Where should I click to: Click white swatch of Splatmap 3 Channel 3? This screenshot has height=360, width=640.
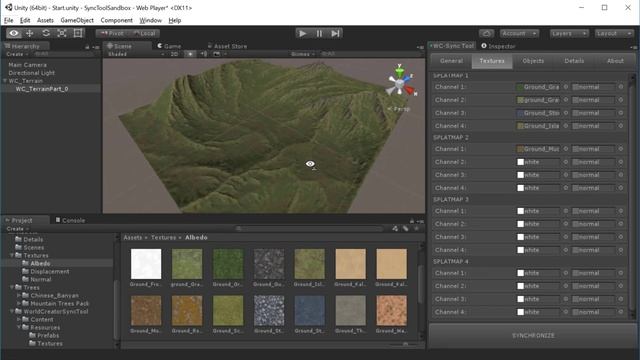pyautogui.click(x=520, y=237)
